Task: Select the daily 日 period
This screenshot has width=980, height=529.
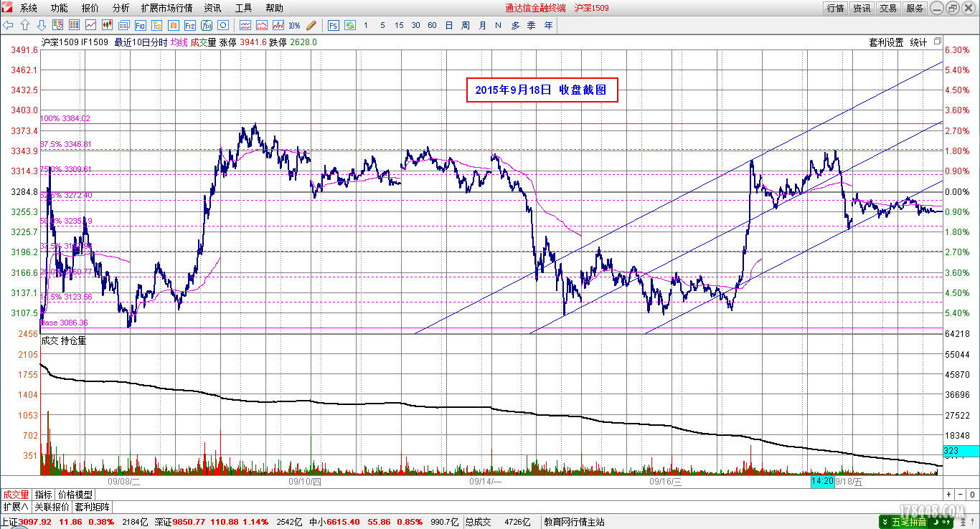Action: point(449,25)
